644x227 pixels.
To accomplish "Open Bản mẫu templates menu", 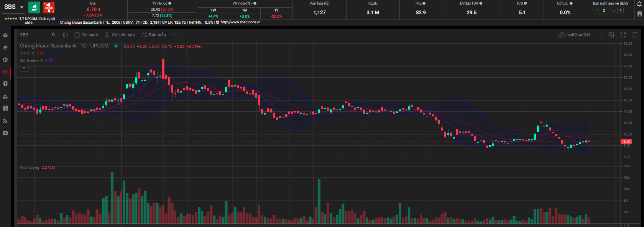I will pos(154,35).
